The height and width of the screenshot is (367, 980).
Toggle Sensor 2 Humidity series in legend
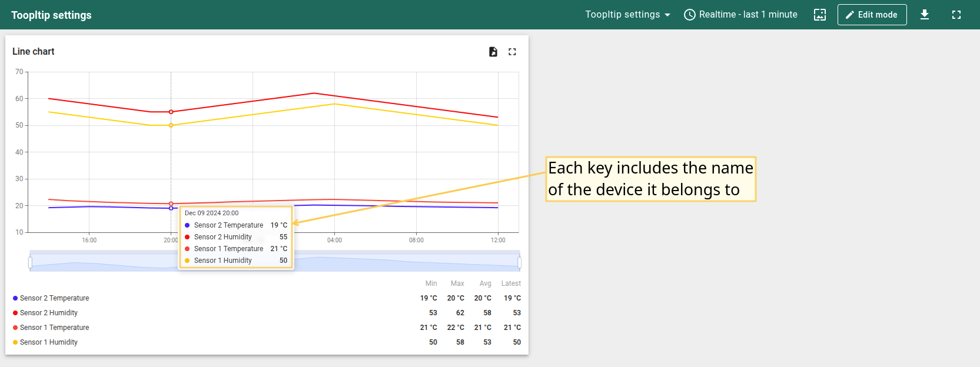point(48,313)
